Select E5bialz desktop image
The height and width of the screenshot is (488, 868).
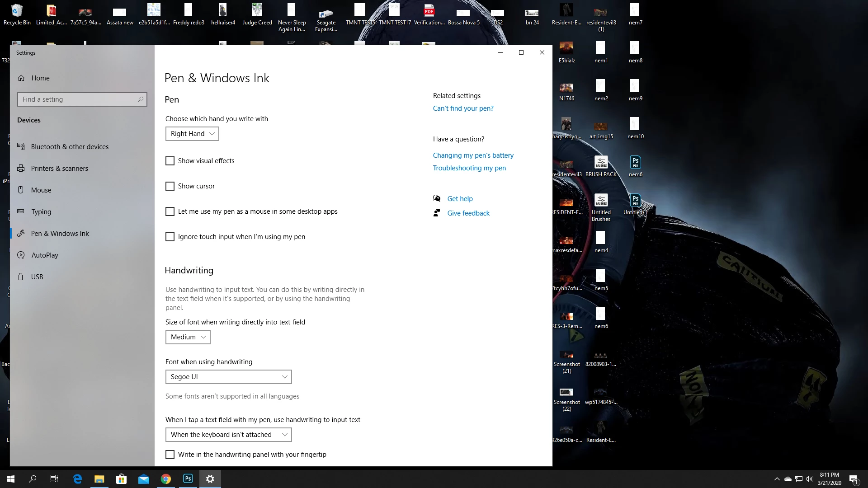point(566,52)
